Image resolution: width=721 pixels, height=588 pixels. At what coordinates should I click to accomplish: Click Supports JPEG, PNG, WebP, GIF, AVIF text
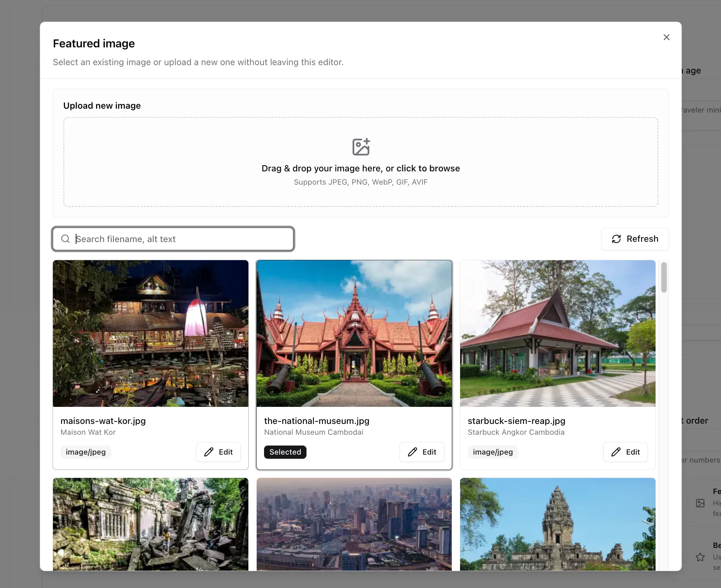coord(361,182)
